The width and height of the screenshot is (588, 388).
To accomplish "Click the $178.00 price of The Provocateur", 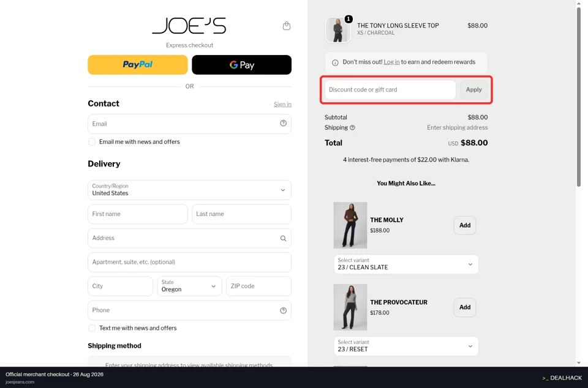I will coord(380,313).
